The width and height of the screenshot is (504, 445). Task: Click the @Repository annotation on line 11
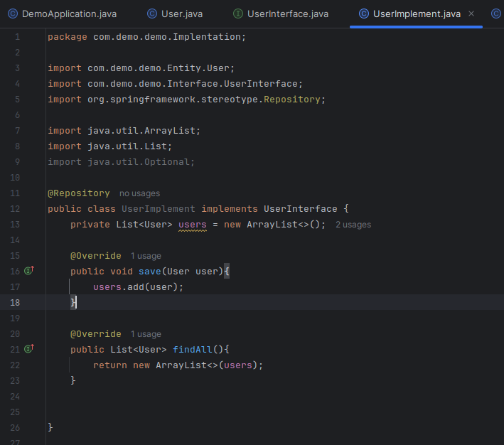pos(79,193)
